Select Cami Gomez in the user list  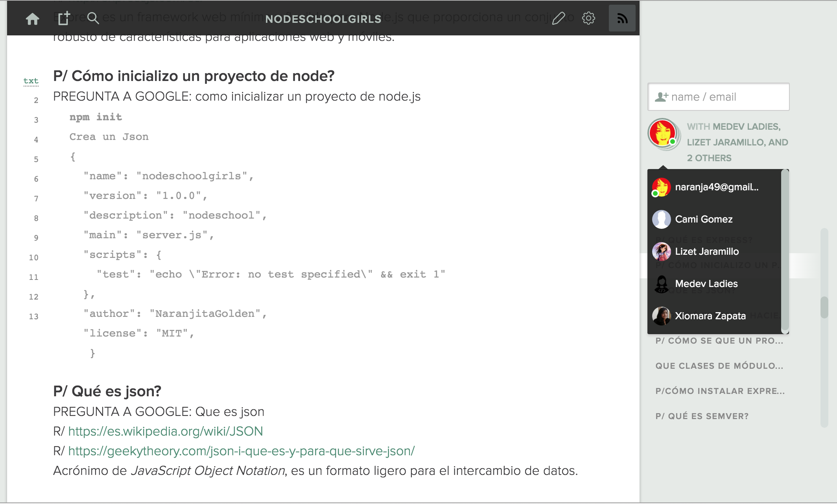(x=704, y=219)
